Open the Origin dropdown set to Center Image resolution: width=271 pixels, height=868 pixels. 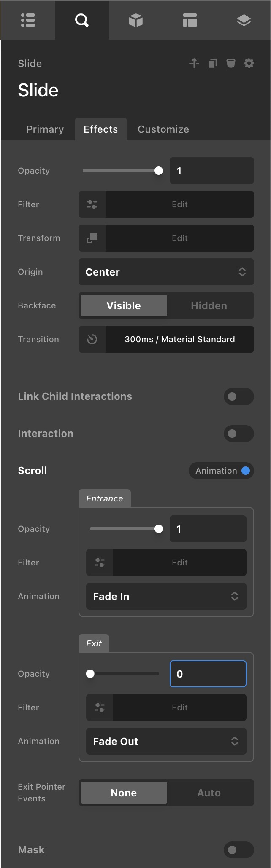(x=166, y=272)
